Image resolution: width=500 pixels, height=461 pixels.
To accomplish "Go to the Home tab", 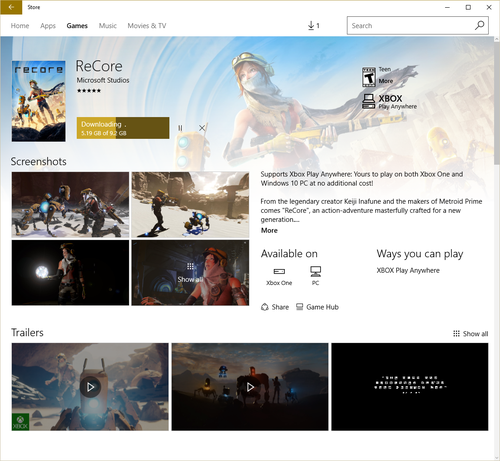I will [x=20, y=26].
